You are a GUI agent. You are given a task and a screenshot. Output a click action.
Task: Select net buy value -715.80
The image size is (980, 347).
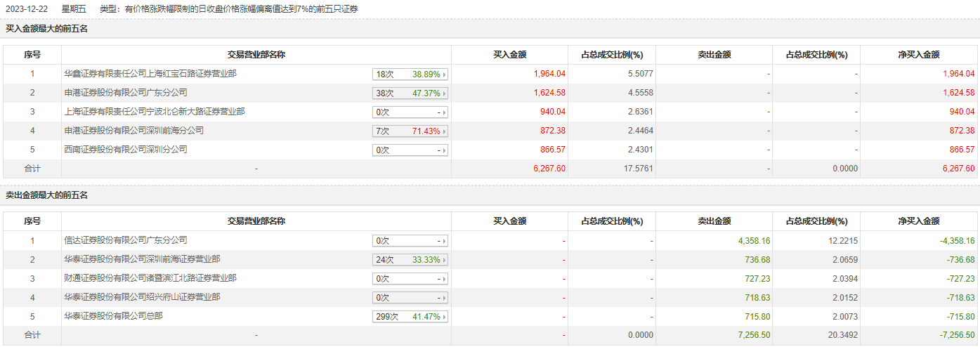pyautogui.click(x=960, y=315)
